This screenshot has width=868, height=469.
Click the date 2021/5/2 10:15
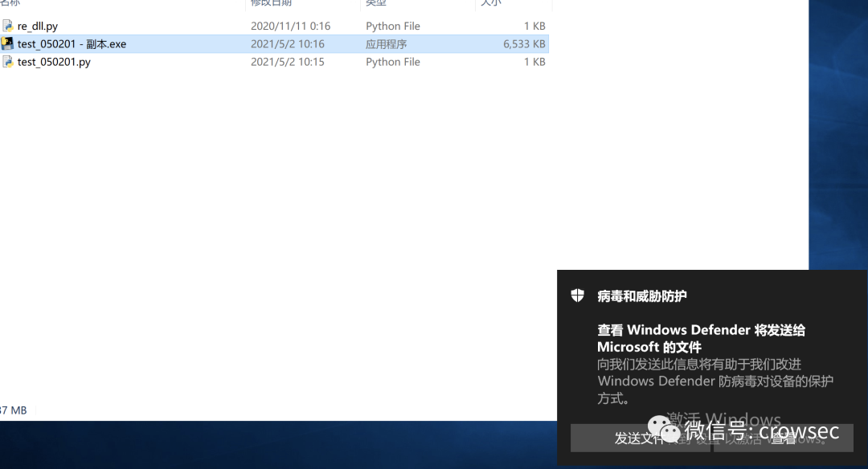pos(288,62)
